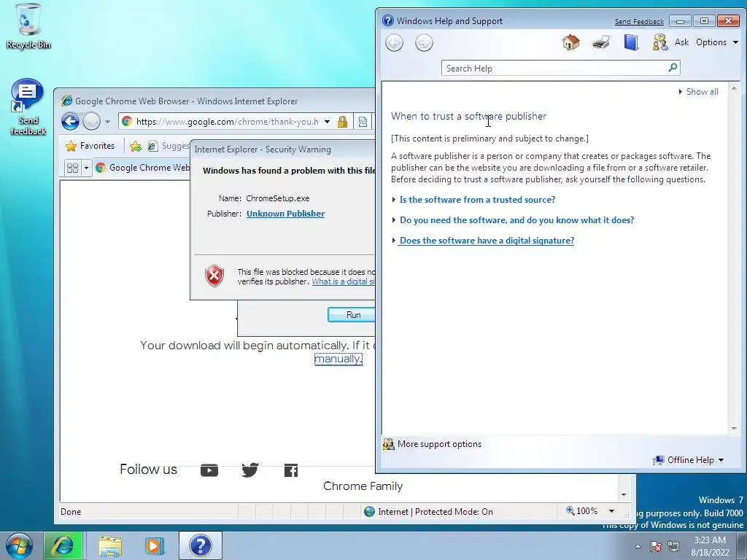Open Twitter icon under Follow us
The image size is (747, 560).
pyautogui.click(x=250, y=470)
